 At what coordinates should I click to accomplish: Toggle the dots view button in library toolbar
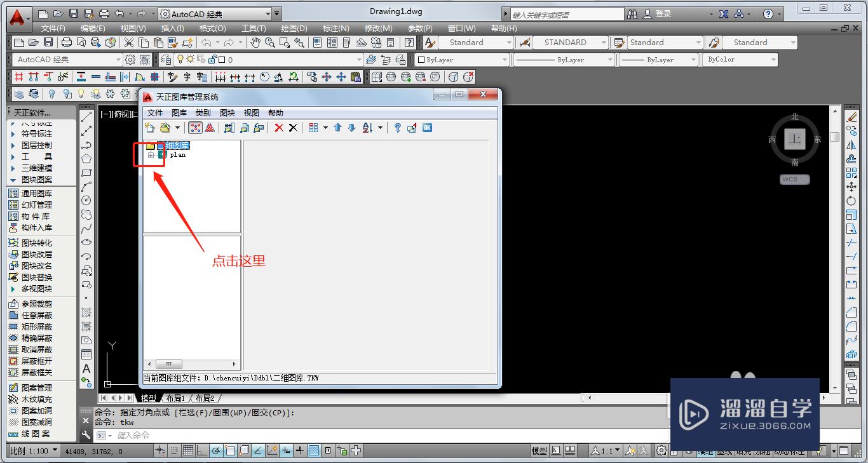196,128
